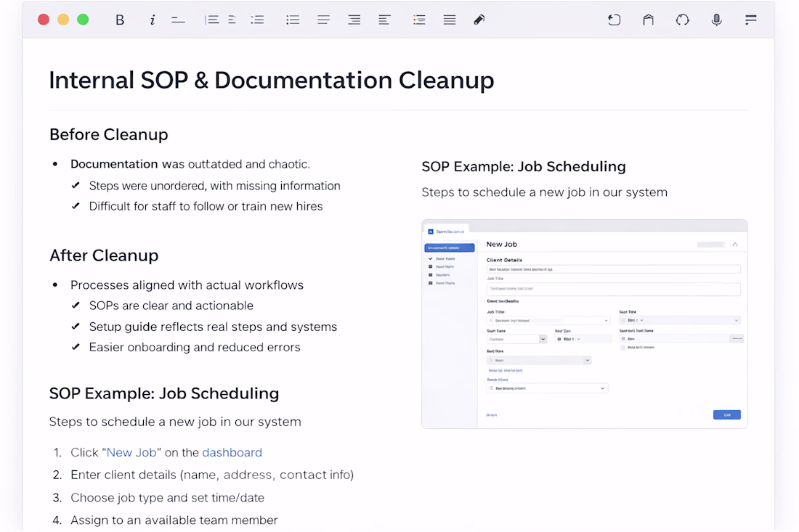This screenshot has height=532, width=799.
Task: Click "Setup guide reflects real steps and systems"
Action: [213, 327]
